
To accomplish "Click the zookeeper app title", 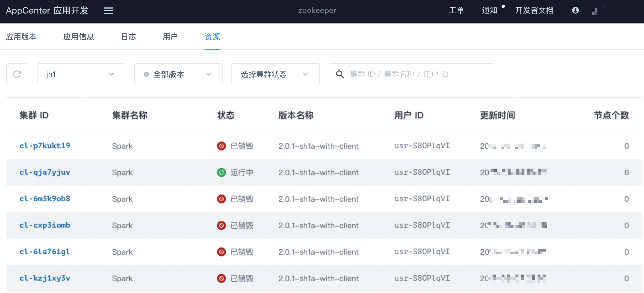I will 317,10.
